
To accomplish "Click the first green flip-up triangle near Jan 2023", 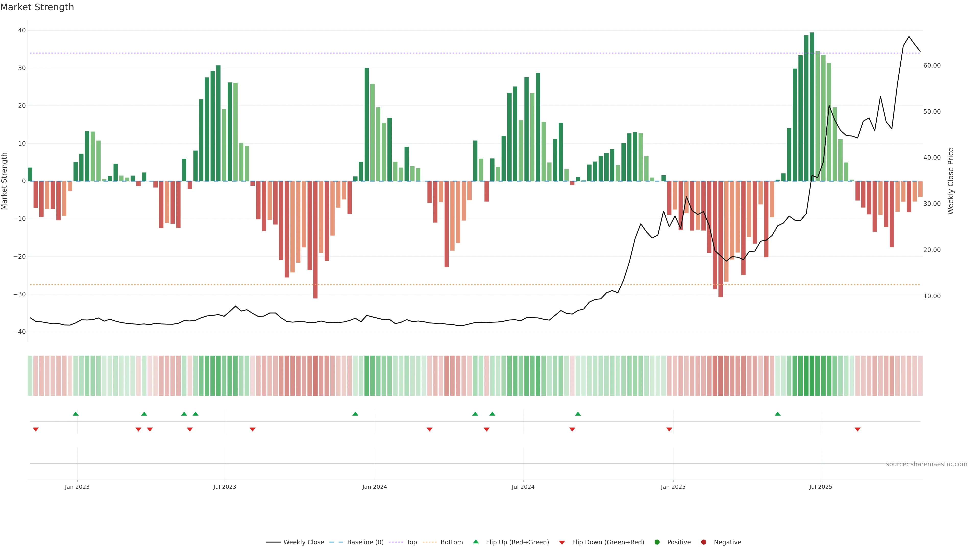I will (x=75, y=414).
